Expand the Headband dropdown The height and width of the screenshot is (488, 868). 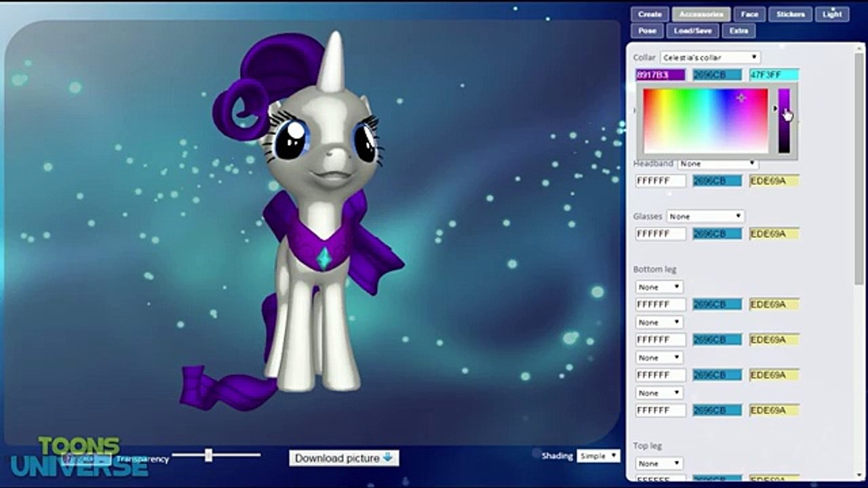coord(718,163)
